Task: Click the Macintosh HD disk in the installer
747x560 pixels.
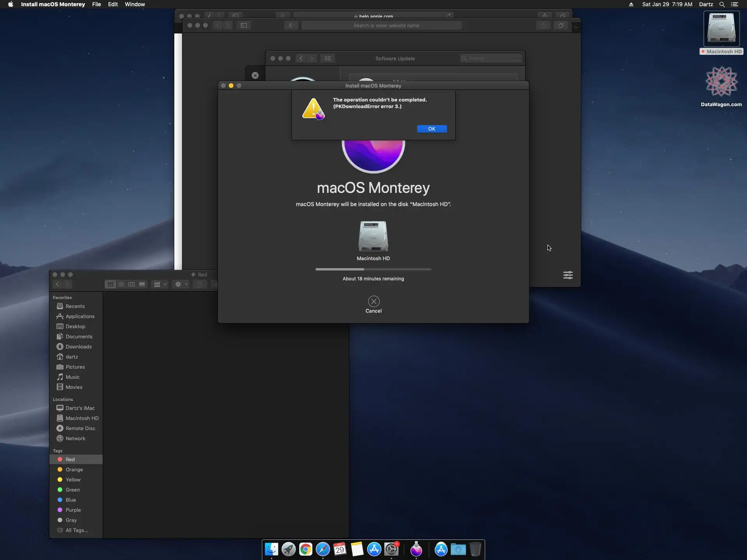Action: (373, 236)
